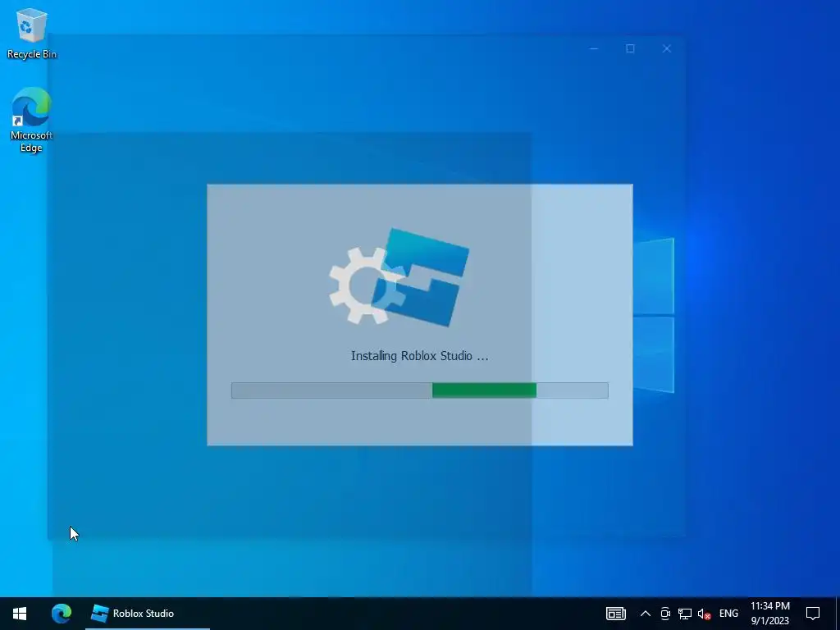Image resolution: width=840 pixels, height=630 pixels.
Task: Select the Roblox Studio taskbar button
Action: [148, 614]
